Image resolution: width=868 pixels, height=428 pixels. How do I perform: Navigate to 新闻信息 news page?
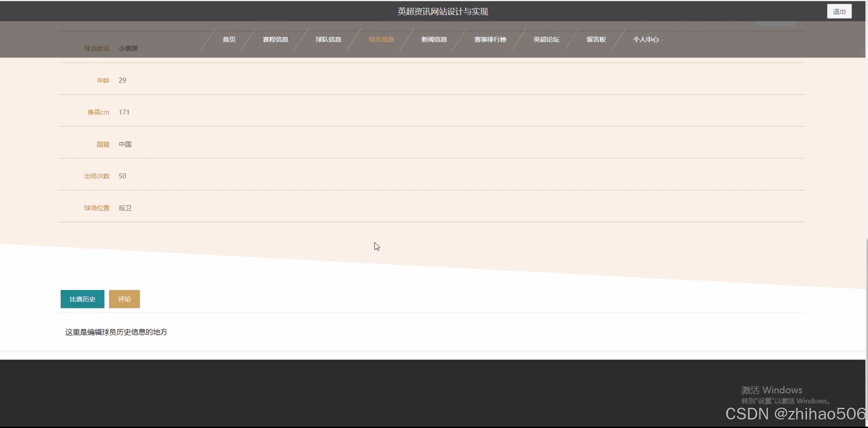point(434,40)
